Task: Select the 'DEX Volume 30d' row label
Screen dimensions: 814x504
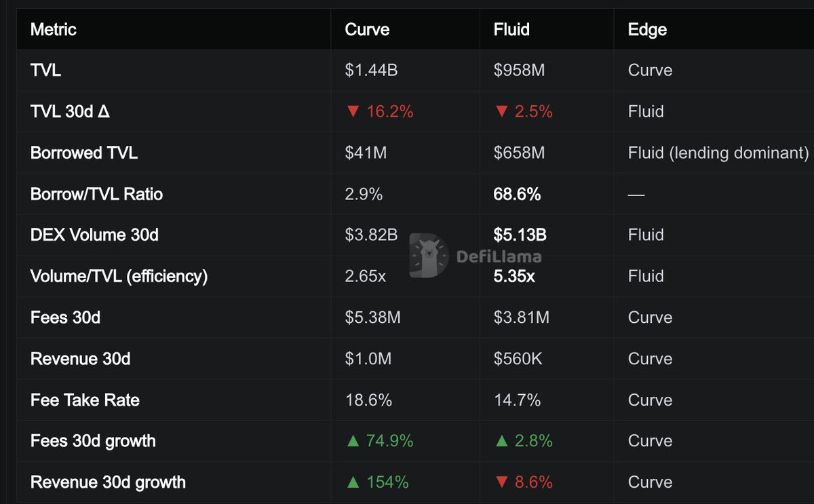Action: (94, 235)
